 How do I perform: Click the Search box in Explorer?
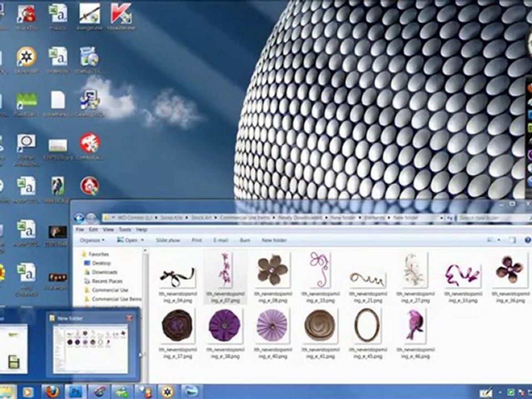pyautogui.click(x=493, y=218)
